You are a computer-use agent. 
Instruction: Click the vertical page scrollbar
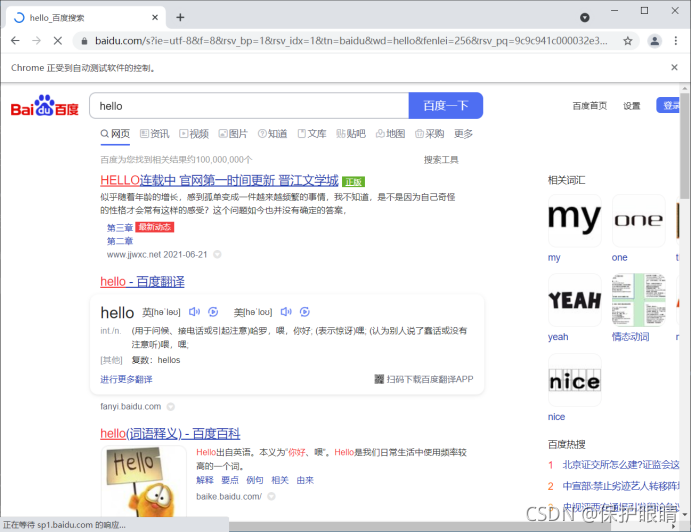tap(684, 146)
